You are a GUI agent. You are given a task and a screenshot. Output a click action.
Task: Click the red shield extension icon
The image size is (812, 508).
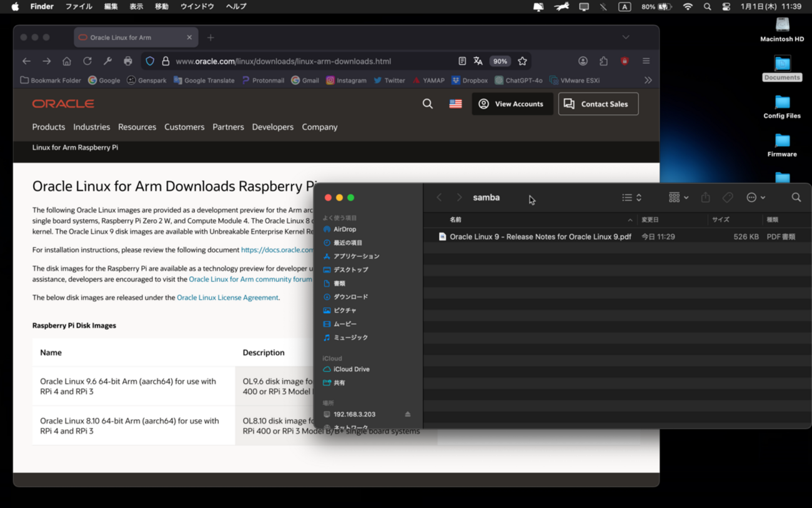click(625, 61)
